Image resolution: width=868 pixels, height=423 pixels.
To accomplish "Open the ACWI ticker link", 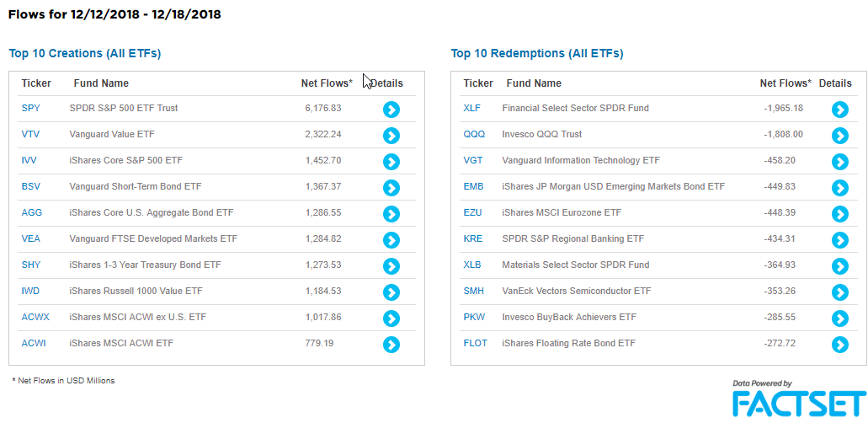I will [34, 343].
